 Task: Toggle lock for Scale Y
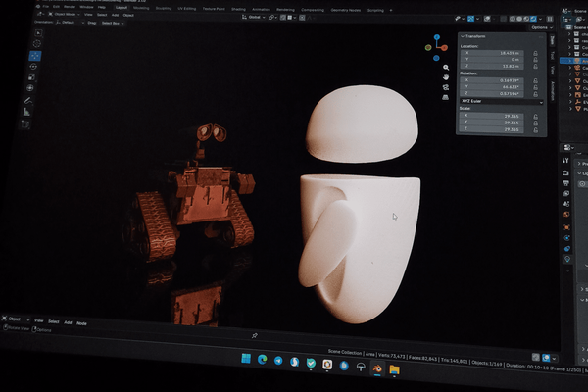coord(535,123)
